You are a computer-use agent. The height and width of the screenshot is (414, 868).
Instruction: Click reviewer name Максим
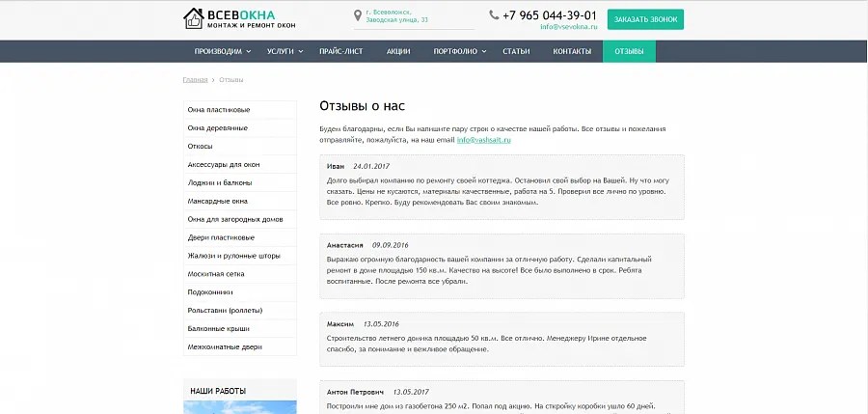340,323
